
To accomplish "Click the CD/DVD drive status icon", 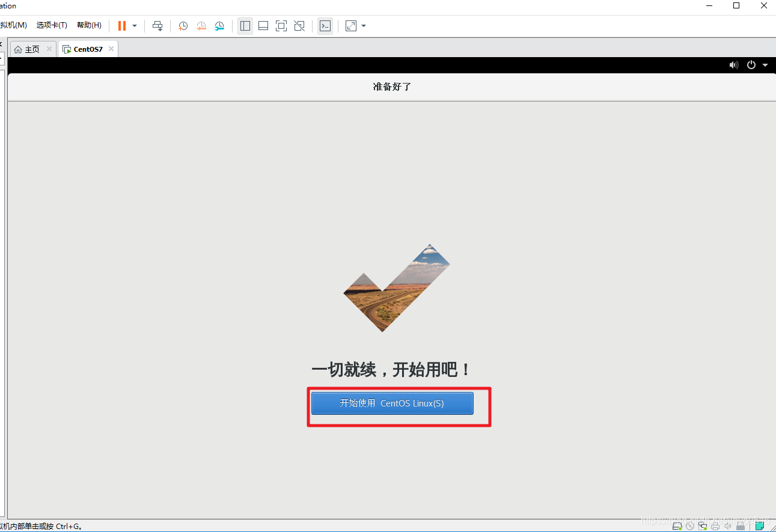I will coord(690,526).
